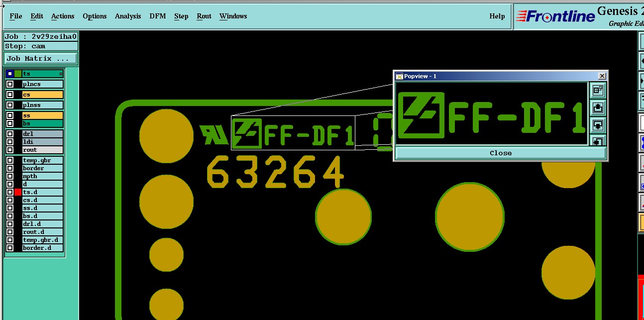Select the ldi layer name
This screenshot has height=320, width=644.
coord(43,142)
